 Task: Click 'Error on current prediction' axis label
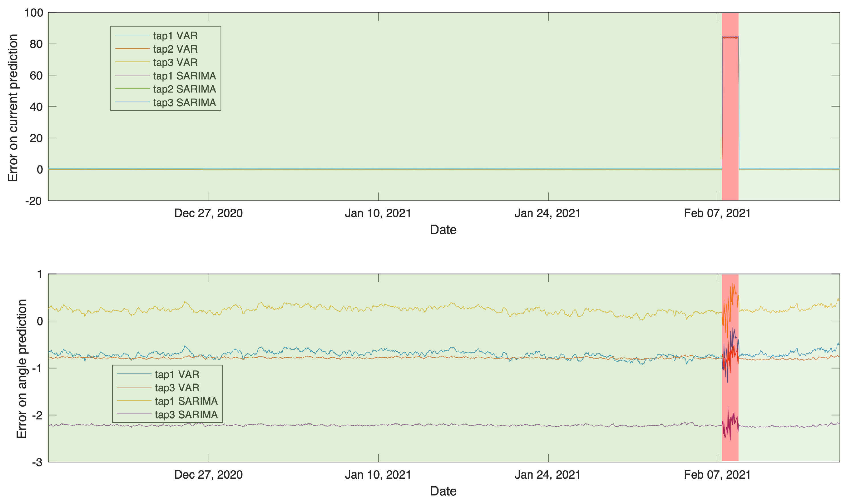13,108
